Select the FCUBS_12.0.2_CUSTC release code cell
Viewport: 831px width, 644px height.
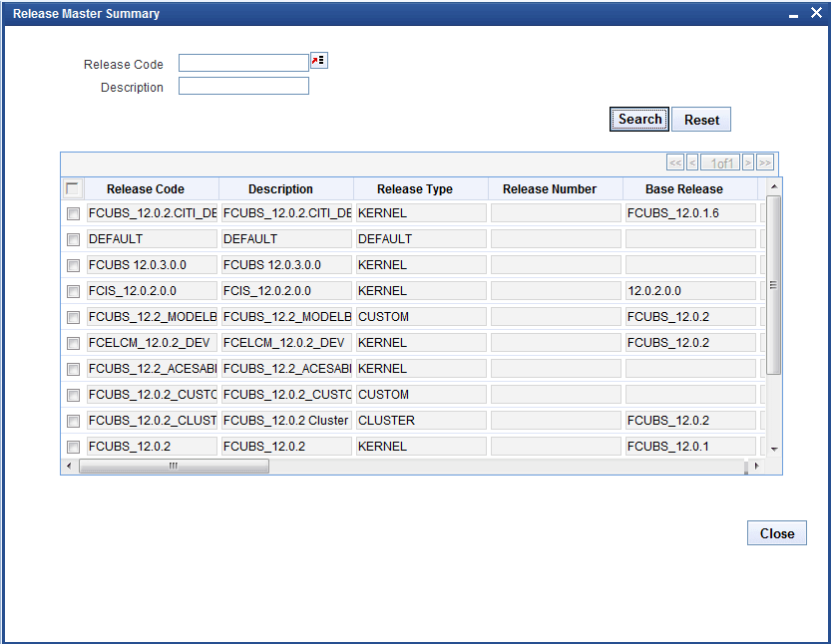point(152,395)
